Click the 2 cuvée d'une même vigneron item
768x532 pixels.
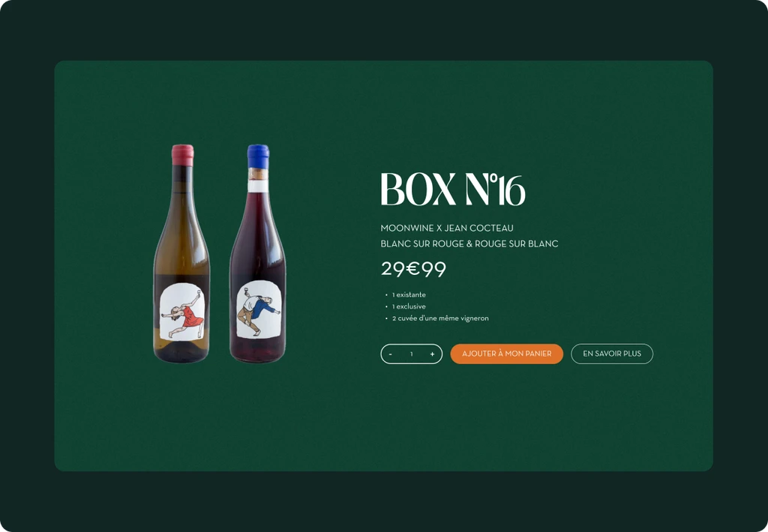[x=440, y=318]
